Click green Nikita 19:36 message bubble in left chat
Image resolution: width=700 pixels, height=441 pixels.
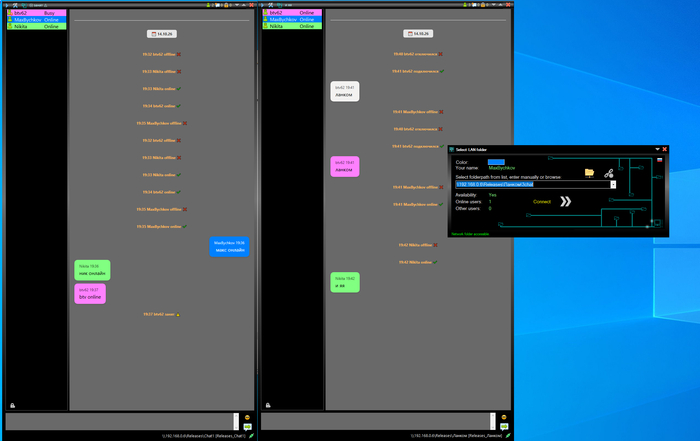click(92, 270)
